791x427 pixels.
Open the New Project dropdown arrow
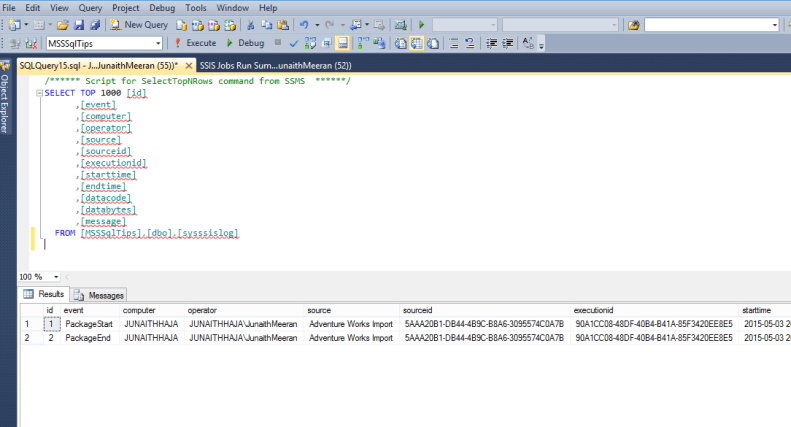pos(26,25)
